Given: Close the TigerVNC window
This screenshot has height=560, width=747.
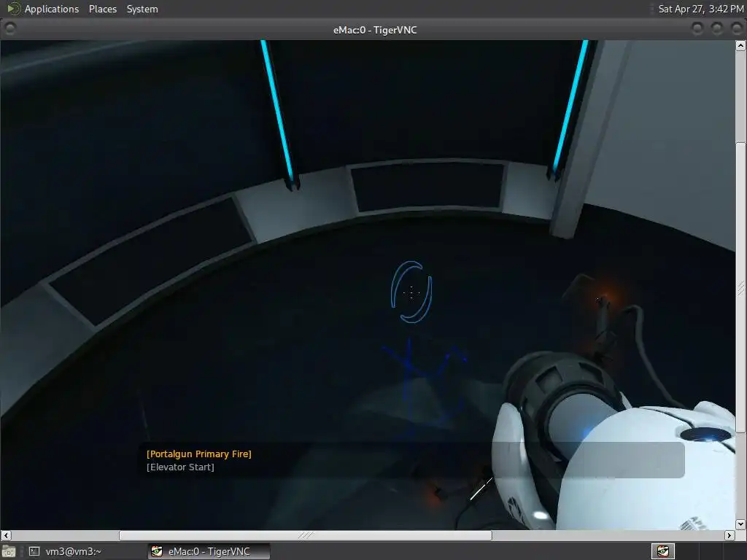Looking at the screenshot, I should (x=737, y=29).
